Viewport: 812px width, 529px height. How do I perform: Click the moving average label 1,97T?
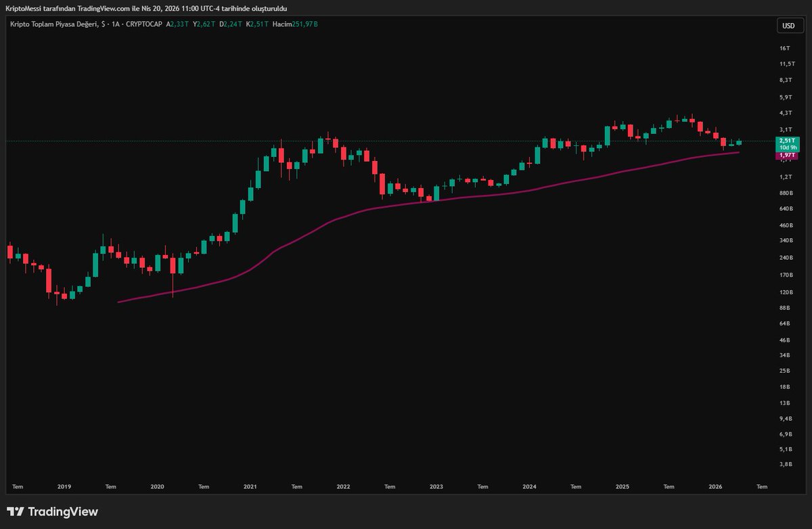point(787,156)
